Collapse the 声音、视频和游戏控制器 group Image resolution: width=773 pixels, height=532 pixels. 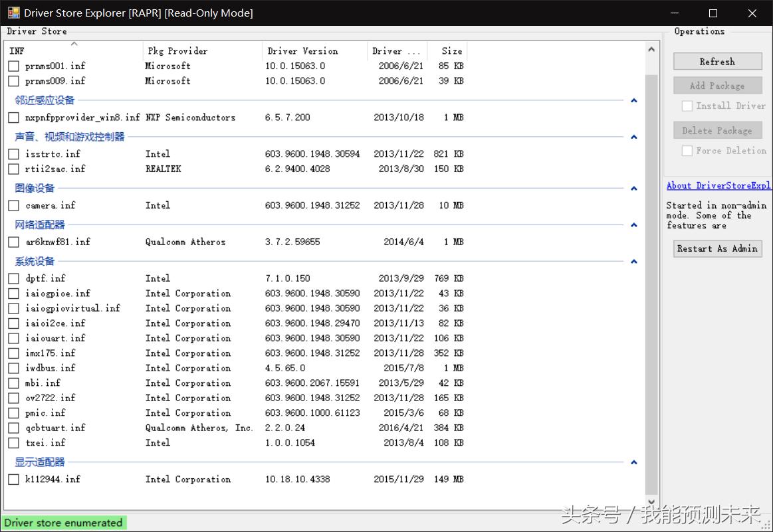(x=633, y=137)
